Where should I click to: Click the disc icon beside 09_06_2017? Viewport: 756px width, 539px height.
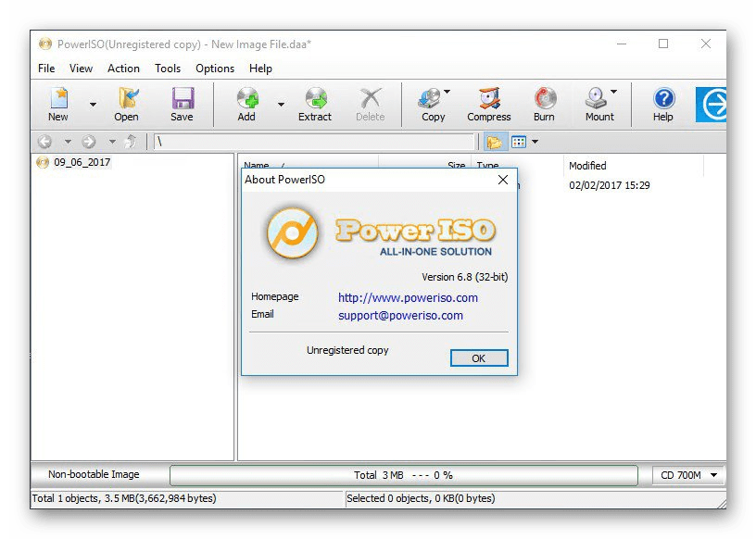[43, 162]
